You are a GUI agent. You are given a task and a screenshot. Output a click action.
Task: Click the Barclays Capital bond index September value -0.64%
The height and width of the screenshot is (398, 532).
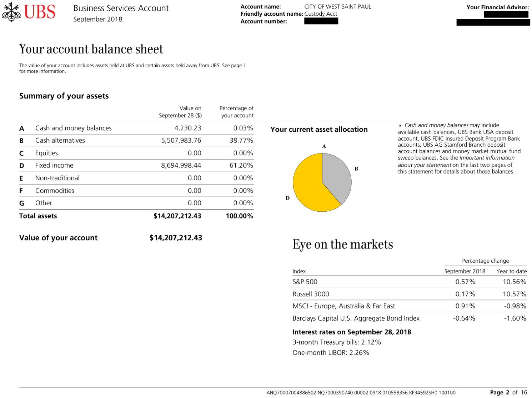464,318
